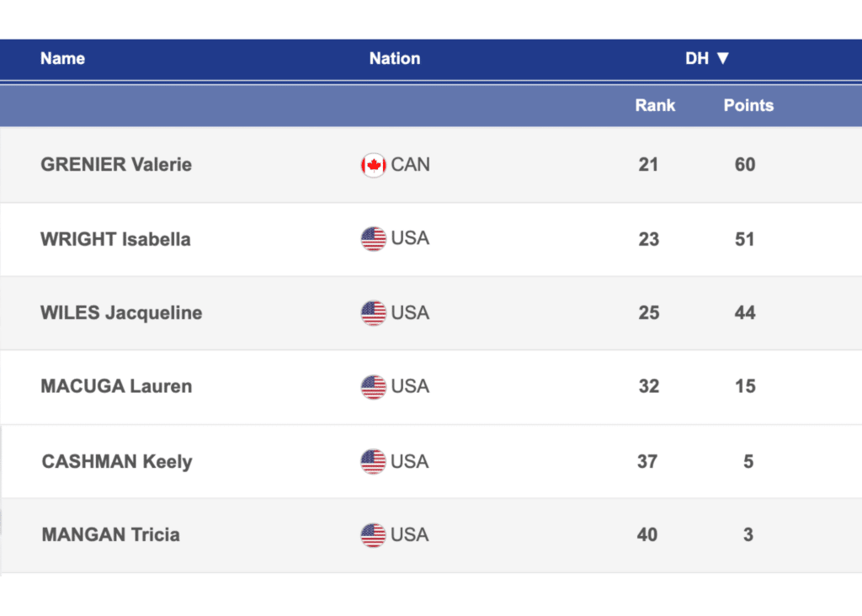Toggle the DH sort arrow in header
The image size is (862, 616).
click(x=722, y=59)
